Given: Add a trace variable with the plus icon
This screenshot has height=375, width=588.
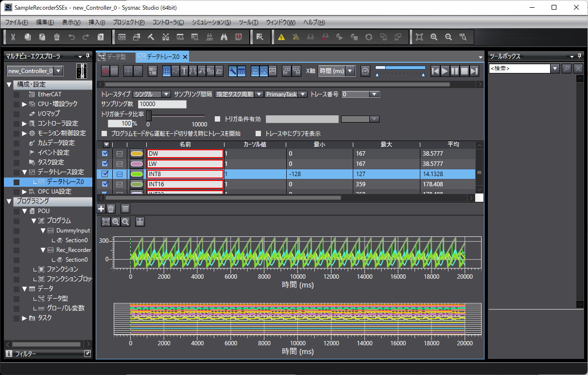Looking at the screenshot, I should tap(101, 209).
